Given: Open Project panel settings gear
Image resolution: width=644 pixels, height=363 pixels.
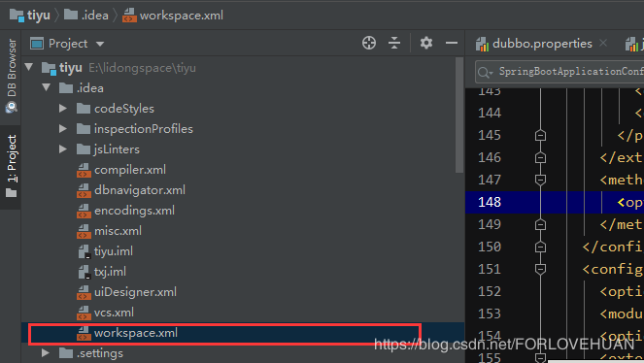Looking at the screenshot, I should [426, 43].
